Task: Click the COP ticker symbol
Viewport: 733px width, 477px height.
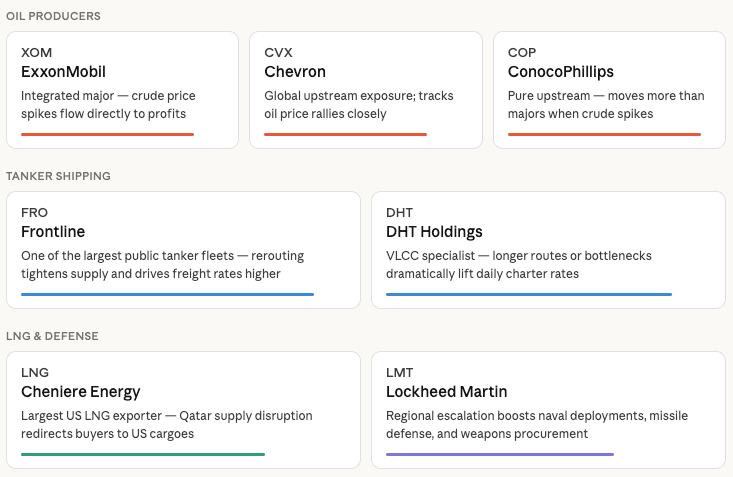Action: (522, 52)
